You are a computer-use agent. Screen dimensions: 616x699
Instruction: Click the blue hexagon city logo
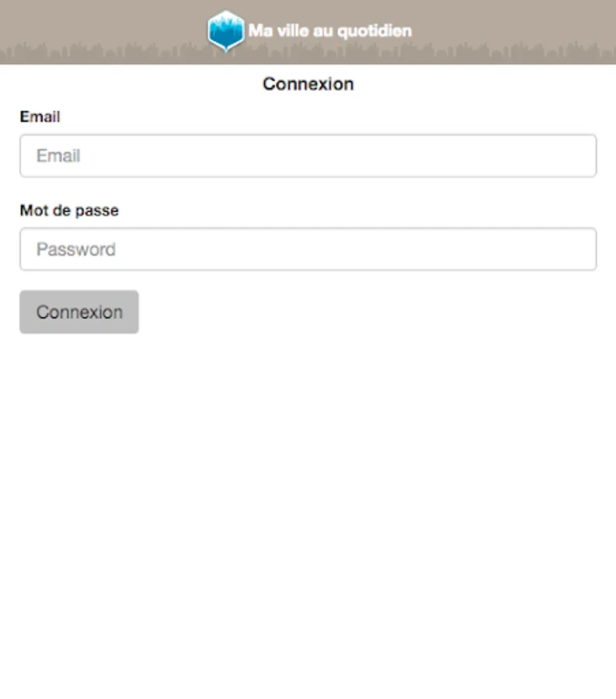coord(226,30)
